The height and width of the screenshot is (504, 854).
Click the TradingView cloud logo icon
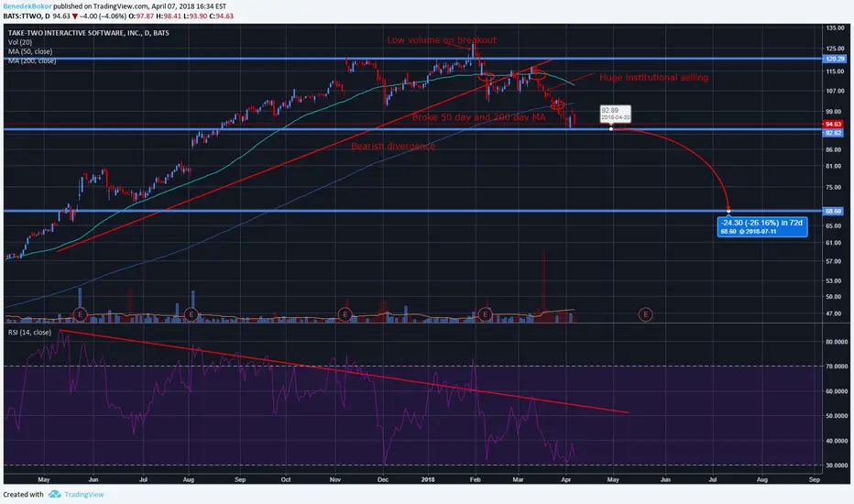tap(54, 494)
